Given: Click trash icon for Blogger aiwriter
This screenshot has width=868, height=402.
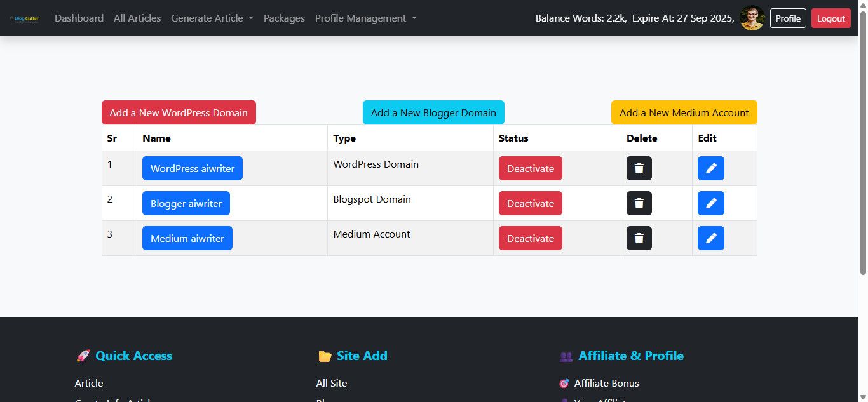Looking at the screenshot, I should (639, 203).
